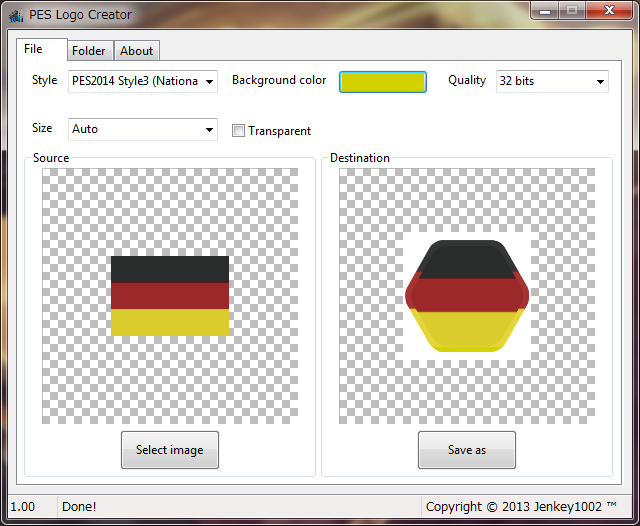Click the Style label
This screenshot has height=526, width=640.
tap(44, 80)
